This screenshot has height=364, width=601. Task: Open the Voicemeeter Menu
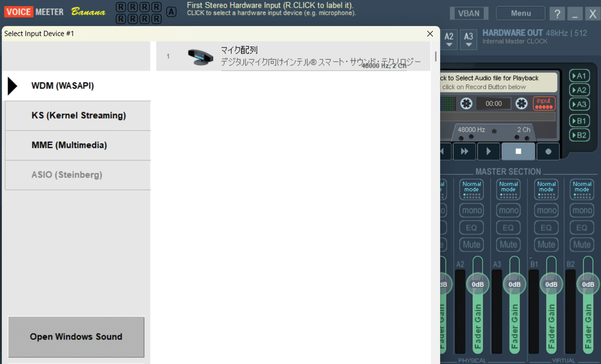coord(521,14)
